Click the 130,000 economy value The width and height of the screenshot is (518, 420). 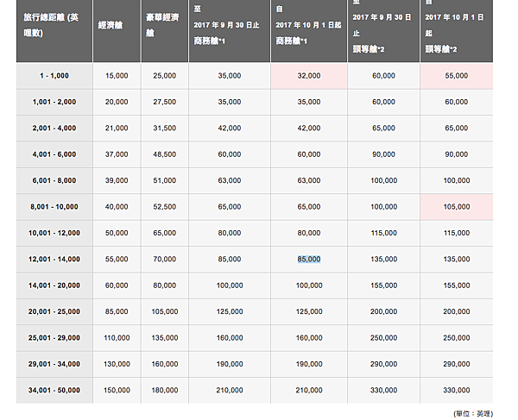(117, 364)
